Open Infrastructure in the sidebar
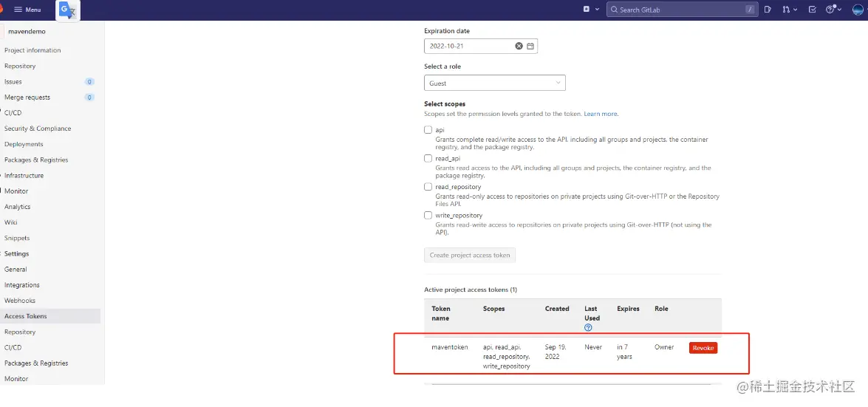This screenshot has height=407, width=868. pyautogui.click(x=24, y=176)
